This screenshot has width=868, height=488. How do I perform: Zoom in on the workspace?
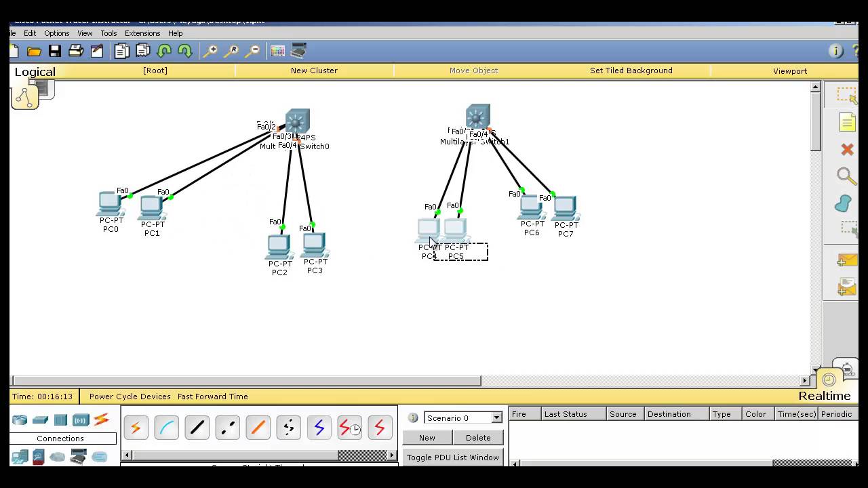tap(210, 51)
